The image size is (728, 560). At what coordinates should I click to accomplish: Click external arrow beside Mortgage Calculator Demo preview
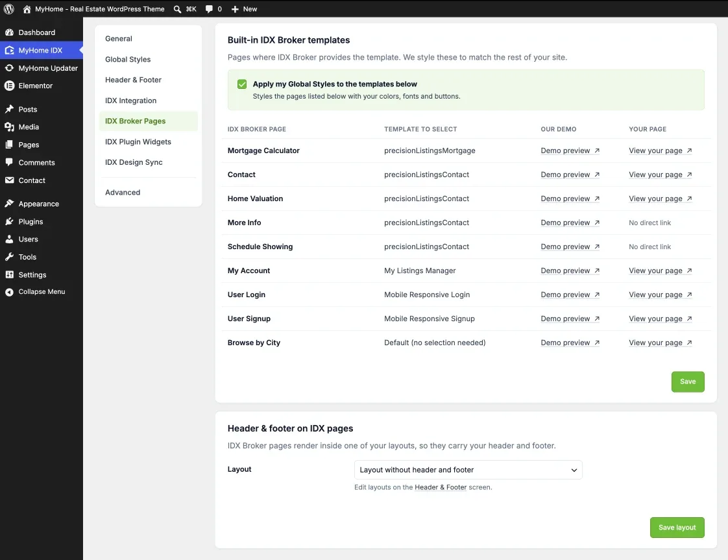click(x=597, y=151)
